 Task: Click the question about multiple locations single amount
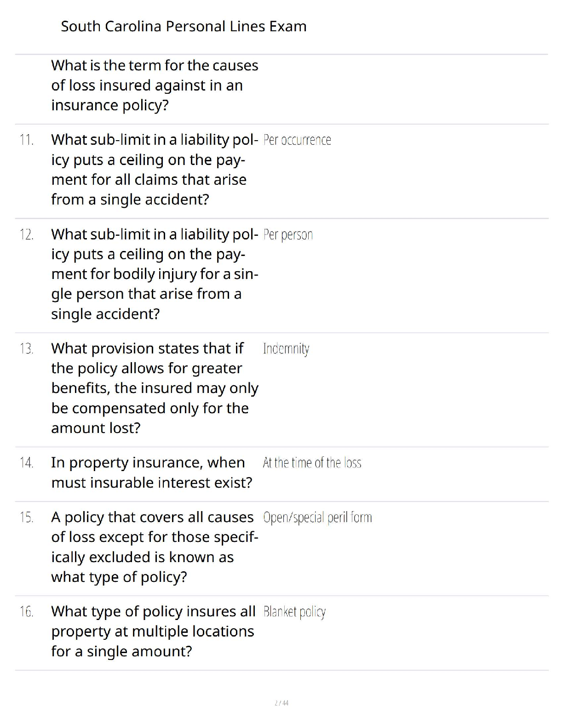[x=153, y=631]
